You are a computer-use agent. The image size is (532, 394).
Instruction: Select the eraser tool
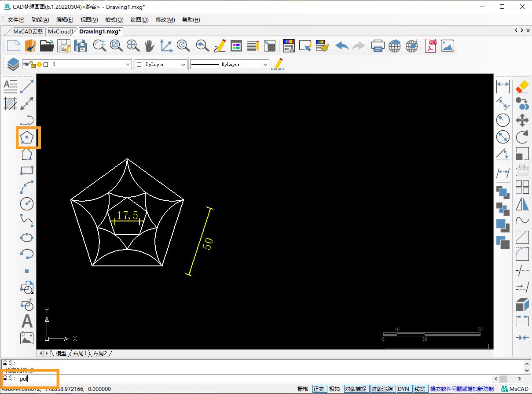[522, 87]
